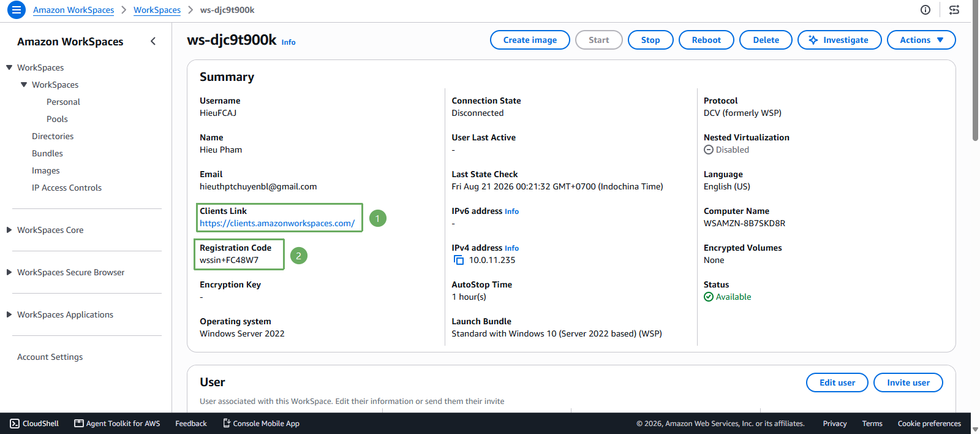Click the DCV (formerly WSP) protocol value
The height and width of the screenshot is (434, 980).
coord(742,113)
